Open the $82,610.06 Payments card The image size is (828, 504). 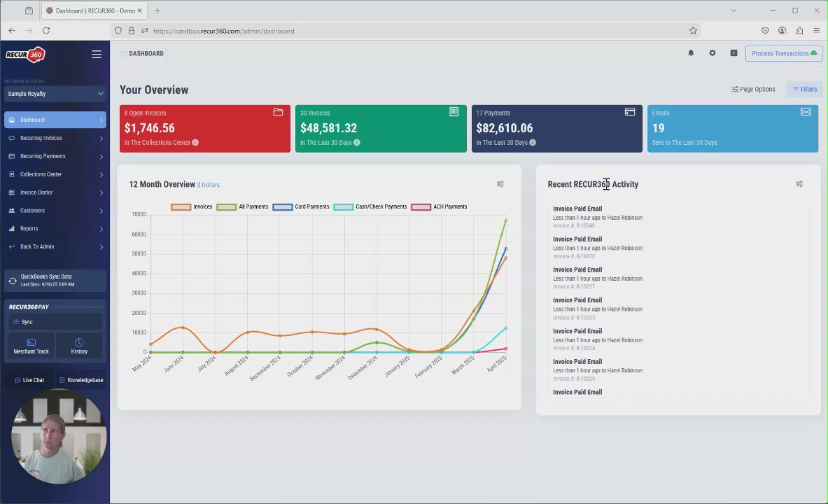coord(556,129)
